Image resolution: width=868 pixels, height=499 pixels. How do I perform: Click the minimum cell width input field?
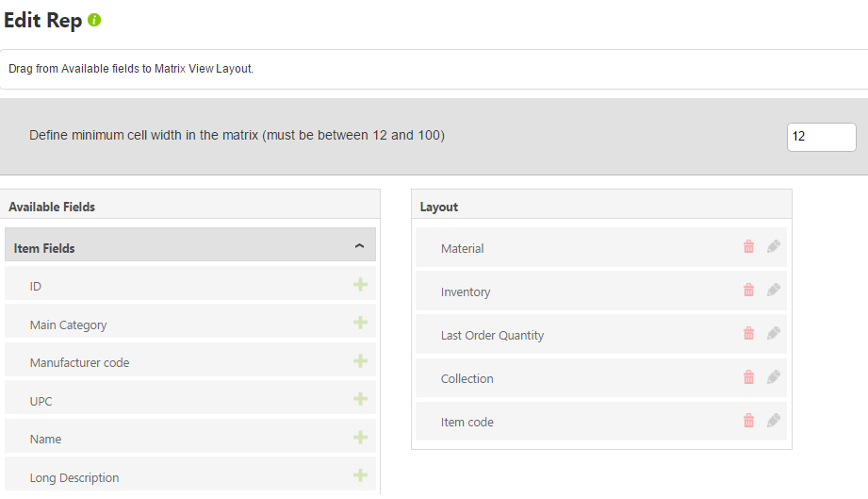point(822,137)
